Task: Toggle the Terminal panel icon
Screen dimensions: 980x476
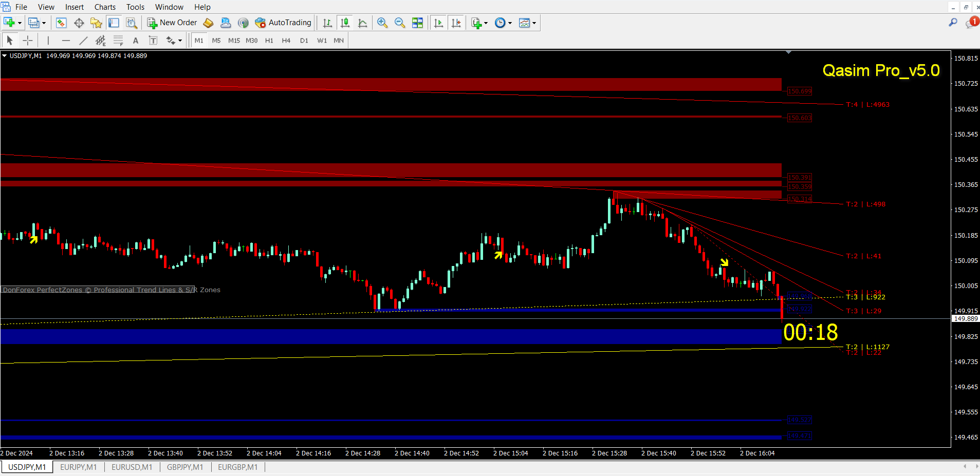Action: 114,23
